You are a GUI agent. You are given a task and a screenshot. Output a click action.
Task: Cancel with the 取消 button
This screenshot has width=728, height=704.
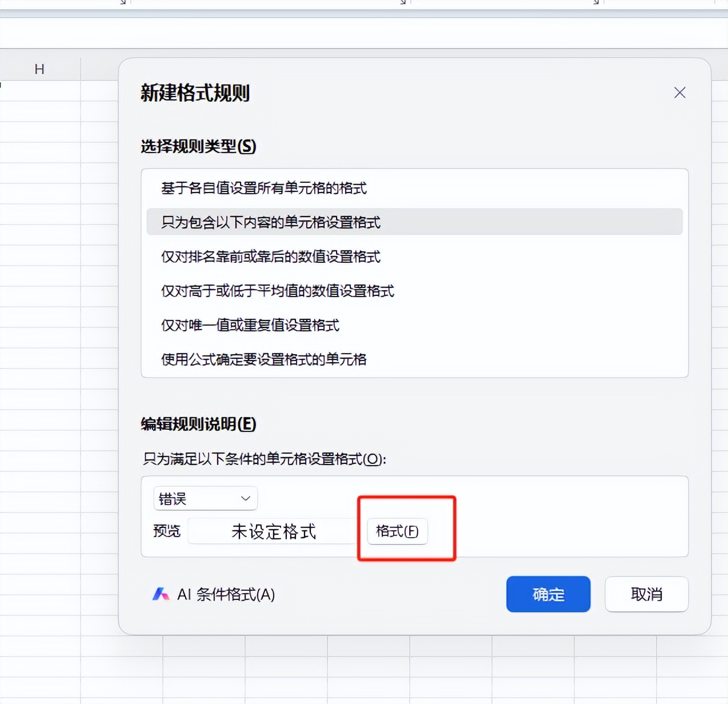(x=646, y=594)
